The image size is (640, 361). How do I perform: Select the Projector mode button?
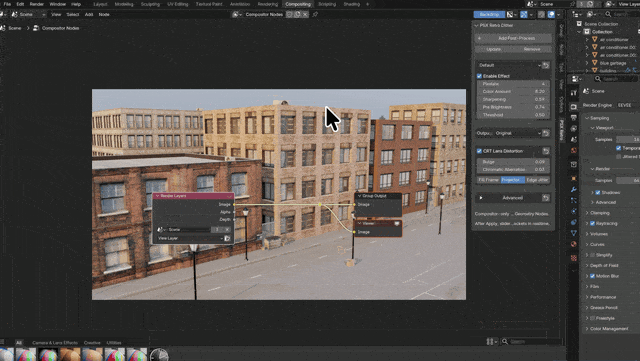[x=513, y=180]
